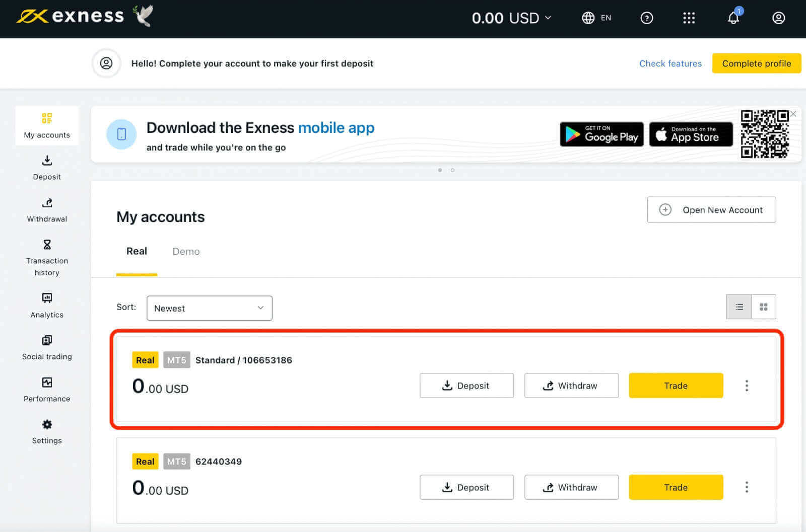Open the apps grid menu icon
This screenshot has height=532, width=806.
[689, 18]
